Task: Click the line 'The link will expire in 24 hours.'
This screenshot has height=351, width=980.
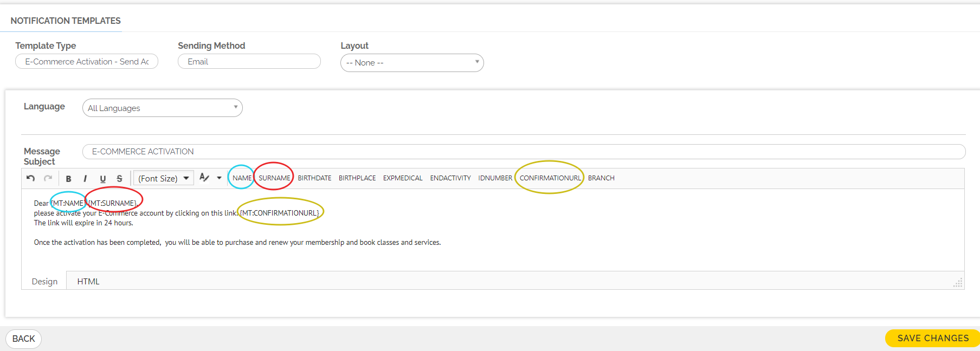Action: [83, 223]
